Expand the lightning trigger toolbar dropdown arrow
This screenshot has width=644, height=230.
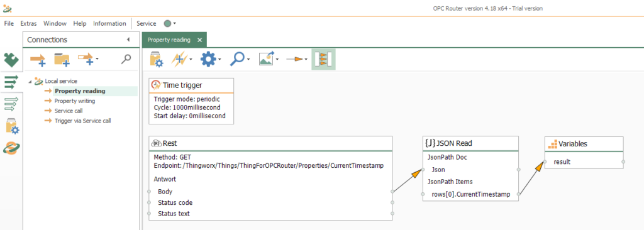[x=191, y=60]
